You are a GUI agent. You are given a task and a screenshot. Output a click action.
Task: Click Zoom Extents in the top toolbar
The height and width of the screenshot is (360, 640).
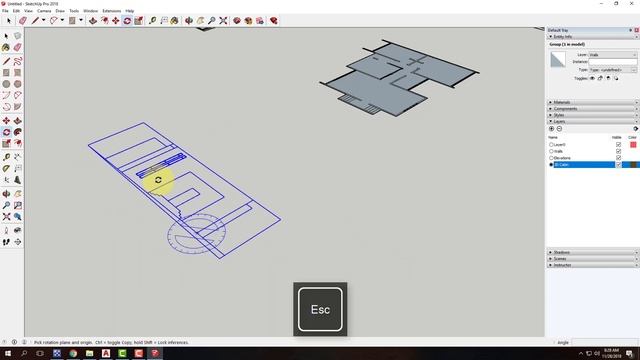(x=223, y=20)
